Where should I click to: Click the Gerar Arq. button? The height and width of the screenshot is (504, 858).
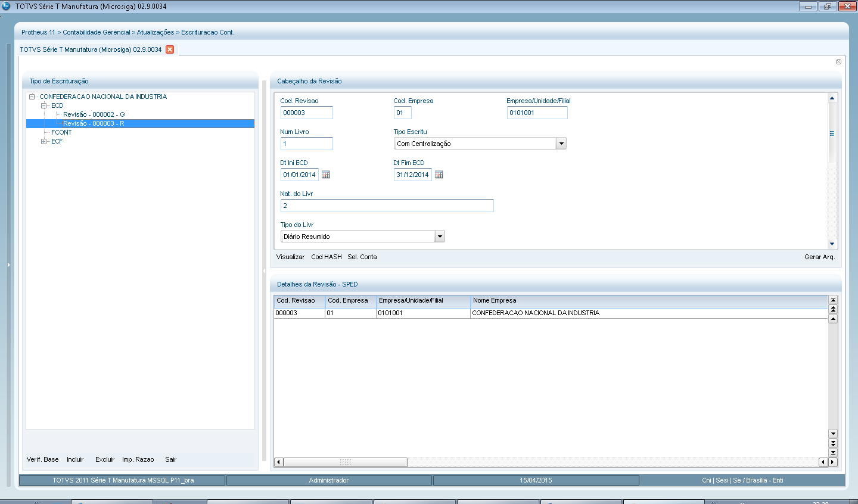(819, 257)
